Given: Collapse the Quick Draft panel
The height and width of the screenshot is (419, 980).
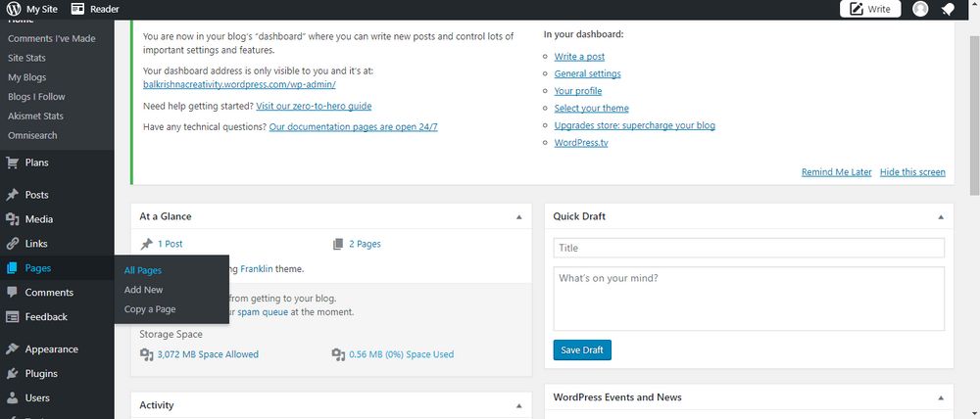Looking at the screenshot, I should click(x=941, y=216).
